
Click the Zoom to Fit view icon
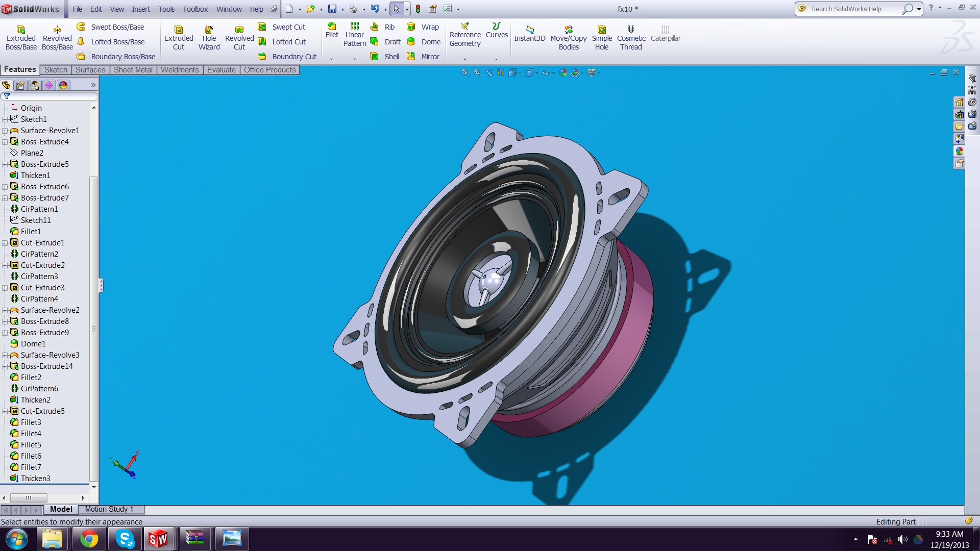[465, 72]
